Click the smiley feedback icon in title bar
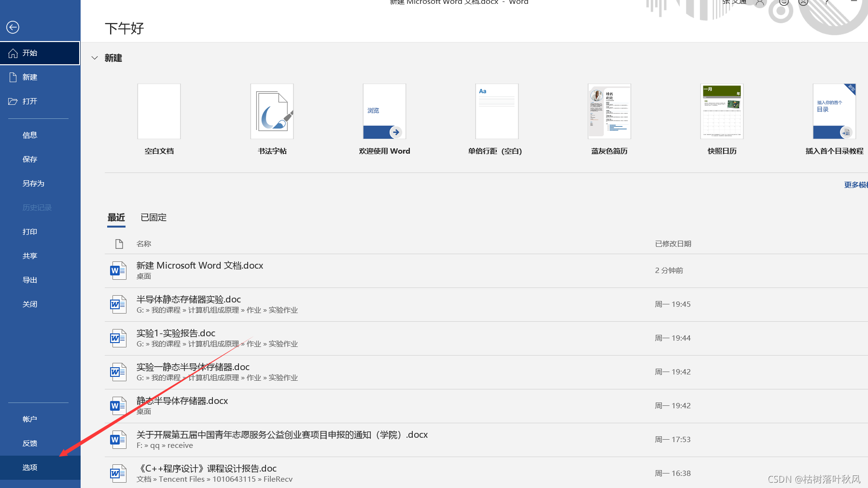The height and width of the screenshot is (488, 868). pos(784,2)
